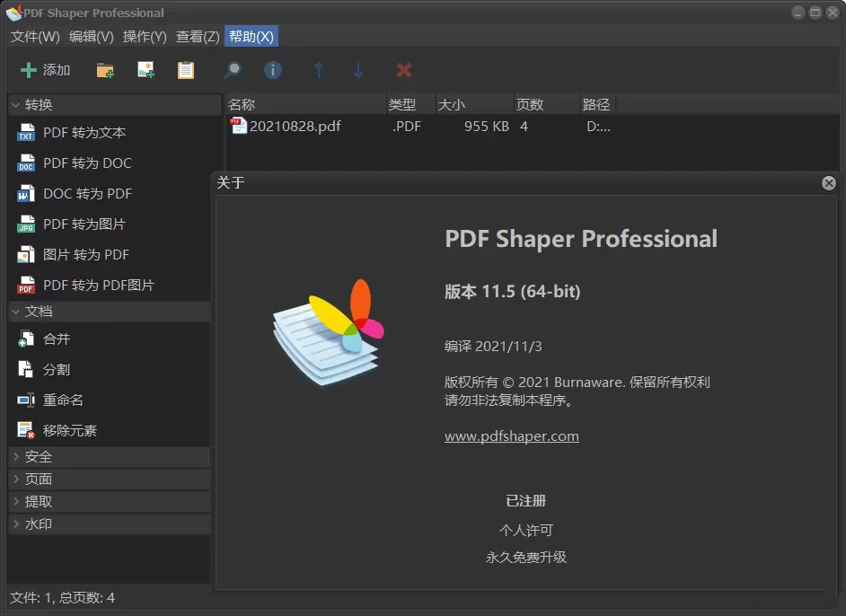Image resolution: width=846 pixels, height=616 pixels.
Task: Select PDF 转为 PDF图片 tool
Action: [99, 285]
